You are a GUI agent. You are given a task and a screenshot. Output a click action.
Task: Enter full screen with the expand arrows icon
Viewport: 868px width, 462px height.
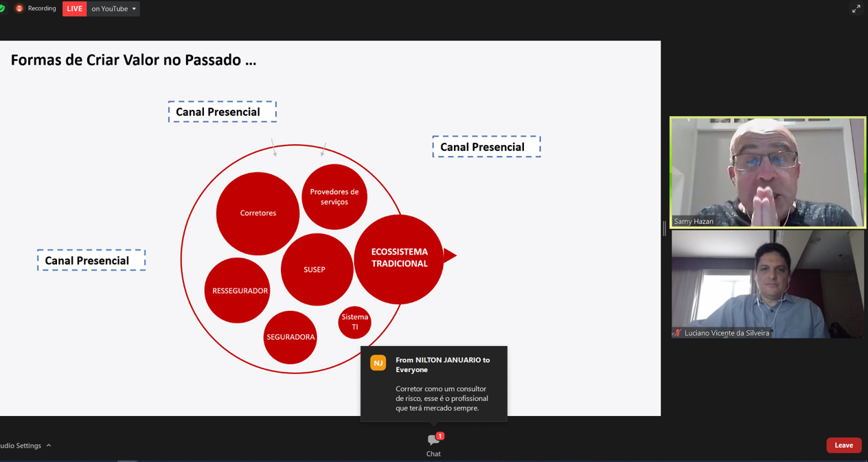856,9
